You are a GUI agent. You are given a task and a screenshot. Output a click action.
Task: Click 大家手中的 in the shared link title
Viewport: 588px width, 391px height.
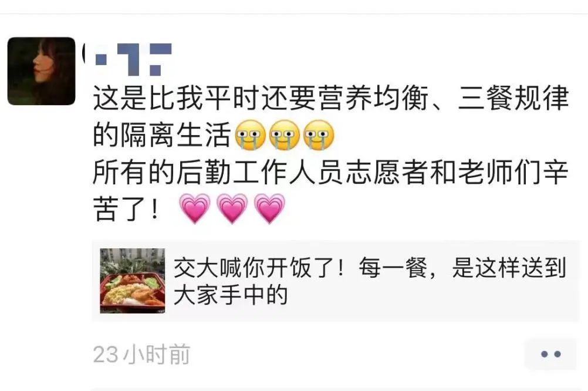pyautogui.click(x=231, y=295)
